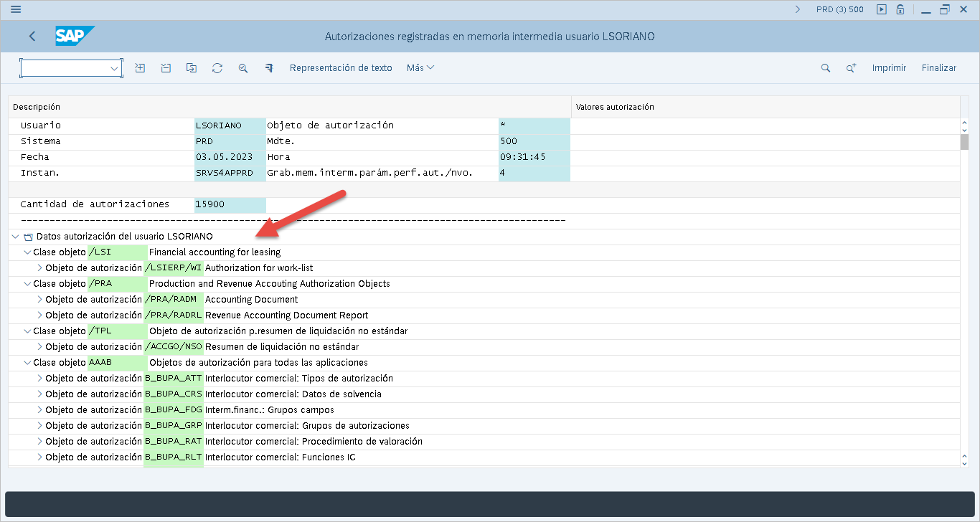Image resolution: width=980 pixels, height=522 pixels.
Task: Select the B_BUPA_GRP Grupos de autorizaciones row
Action: (x=307, y=426)
